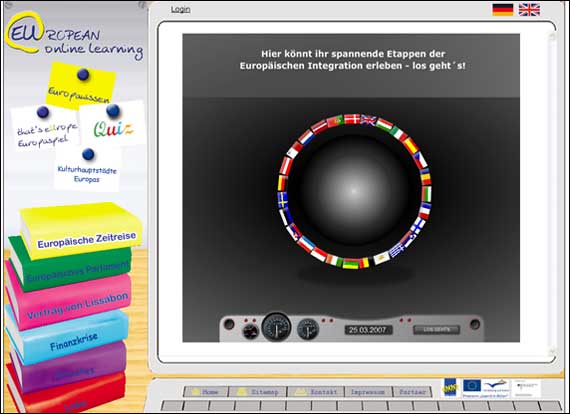The height and width of the screenshot is (414, 570).
Task: Click the blue pin on the Europawissen note
Action: click(83, 75)
